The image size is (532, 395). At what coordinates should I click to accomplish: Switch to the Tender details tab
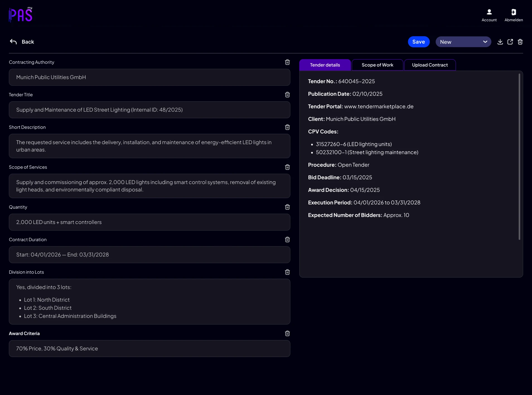[325, 65]
